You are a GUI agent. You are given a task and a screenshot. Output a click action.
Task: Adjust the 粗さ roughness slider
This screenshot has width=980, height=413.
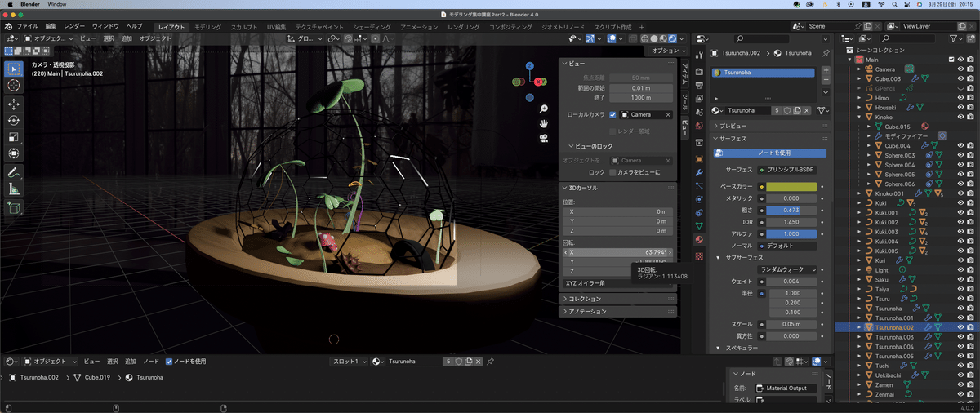(x=791, y=210)
